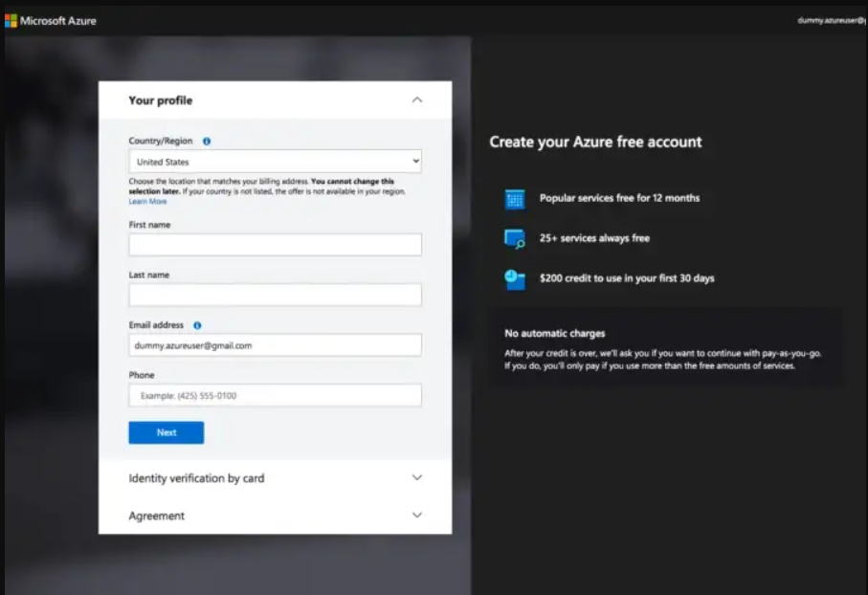The width and height of the screenshot is (868, 595).
Task: Click the $200 credit icon
Action: 515,278
